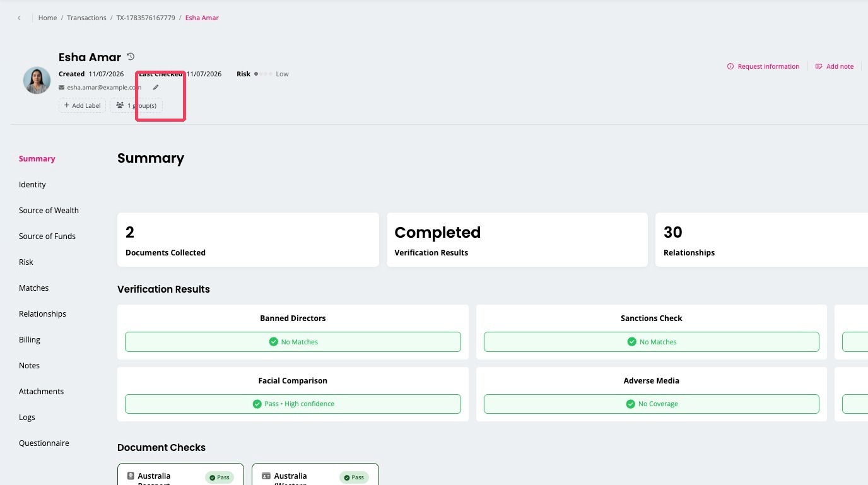Click the Esha Amar breadcrumb item
The image size is (868, 485).
coord(202,18)
